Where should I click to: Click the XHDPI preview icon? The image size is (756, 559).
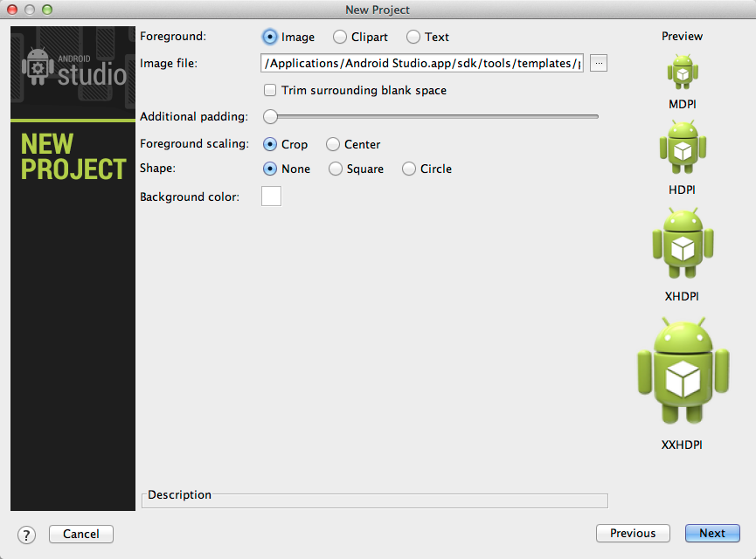pos(682,245)
